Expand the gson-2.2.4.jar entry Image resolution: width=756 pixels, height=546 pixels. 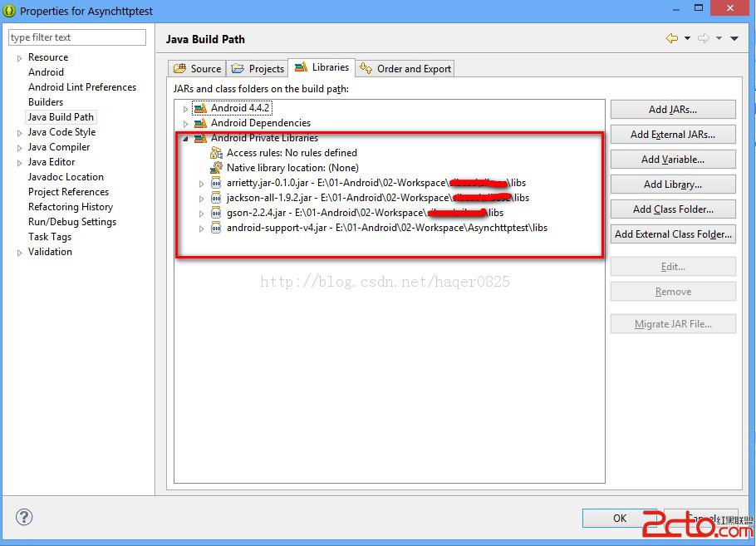pyautogui.click(x=202, y=214)
